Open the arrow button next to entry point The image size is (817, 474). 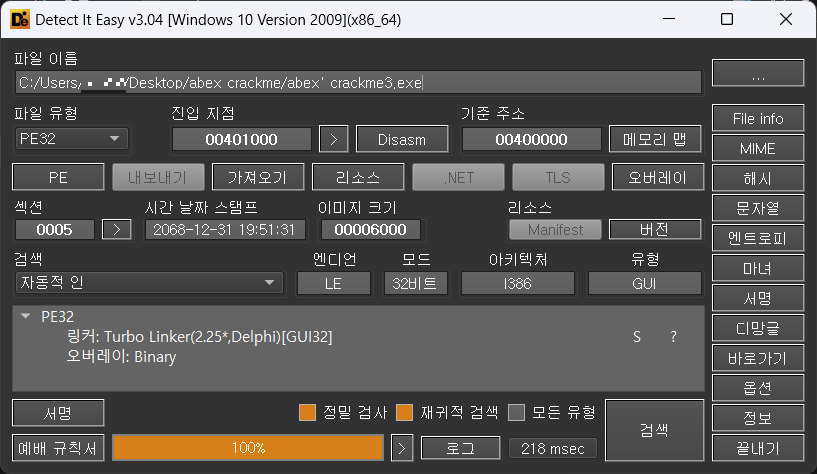333,139
